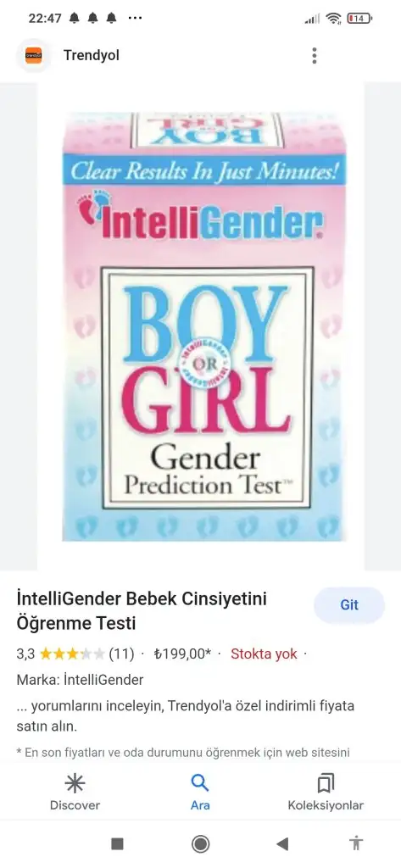Open the accessibility shortcut icon
This screenshot has width=401, height=868.
[356, 843]
